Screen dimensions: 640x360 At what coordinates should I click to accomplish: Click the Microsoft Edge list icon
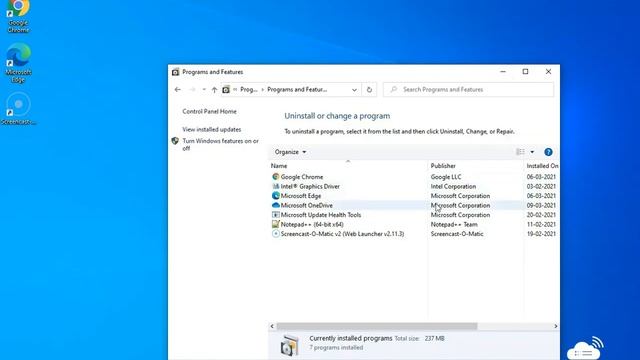coord(276,196)
